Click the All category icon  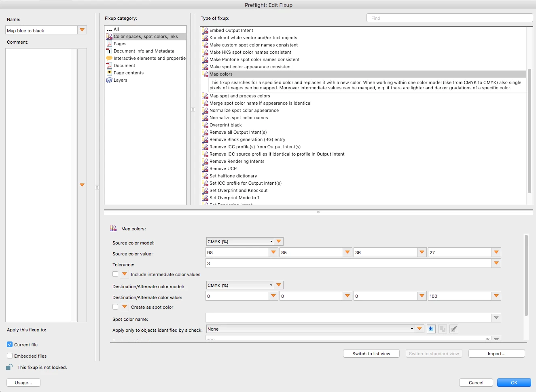click(x=109, y=30)
